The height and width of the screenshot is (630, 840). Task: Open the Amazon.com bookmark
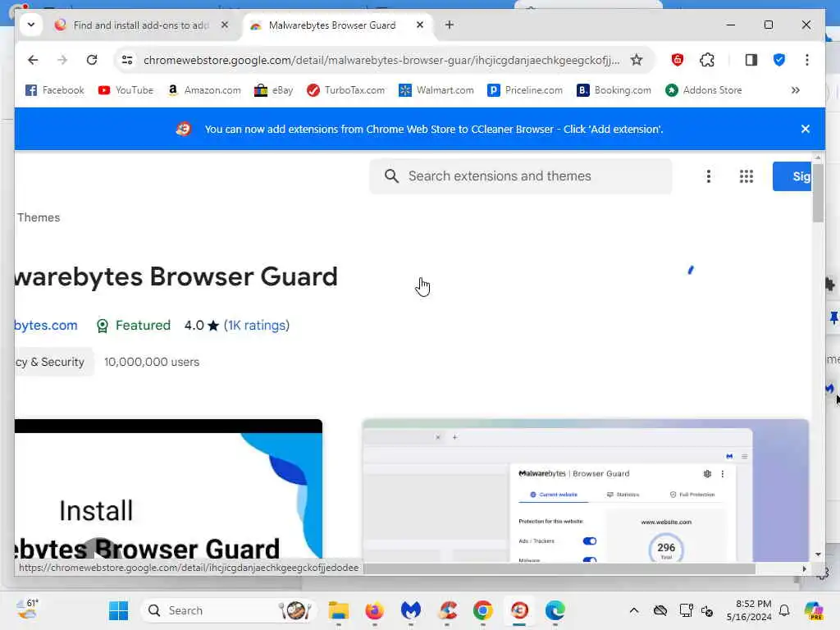(x=204, y=90)
